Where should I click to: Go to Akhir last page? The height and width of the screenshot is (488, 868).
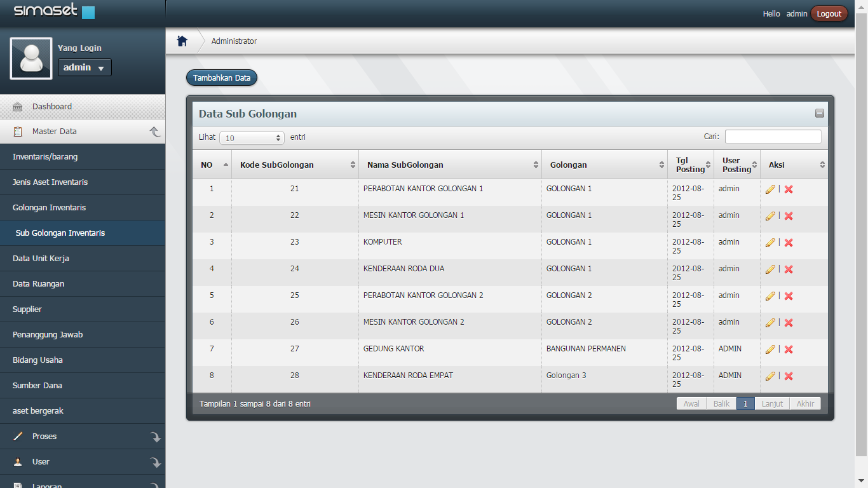coord(805,403)
